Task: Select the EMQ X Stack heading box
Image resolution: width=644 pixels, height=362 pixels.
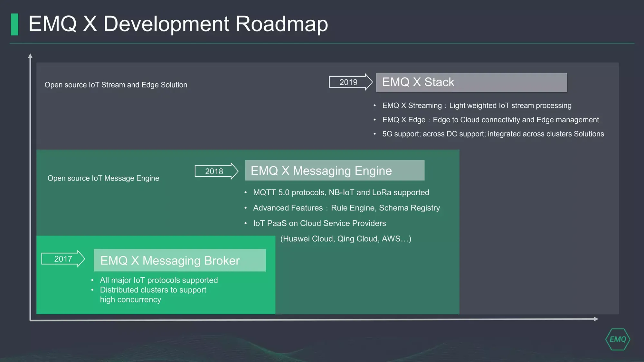Action: [471, 82]
